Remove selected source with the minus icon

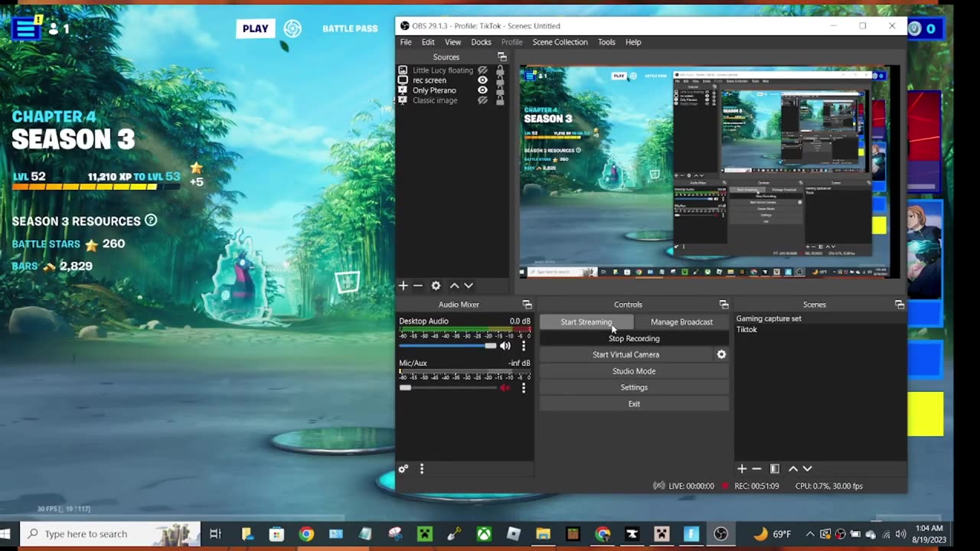(418, 285)
